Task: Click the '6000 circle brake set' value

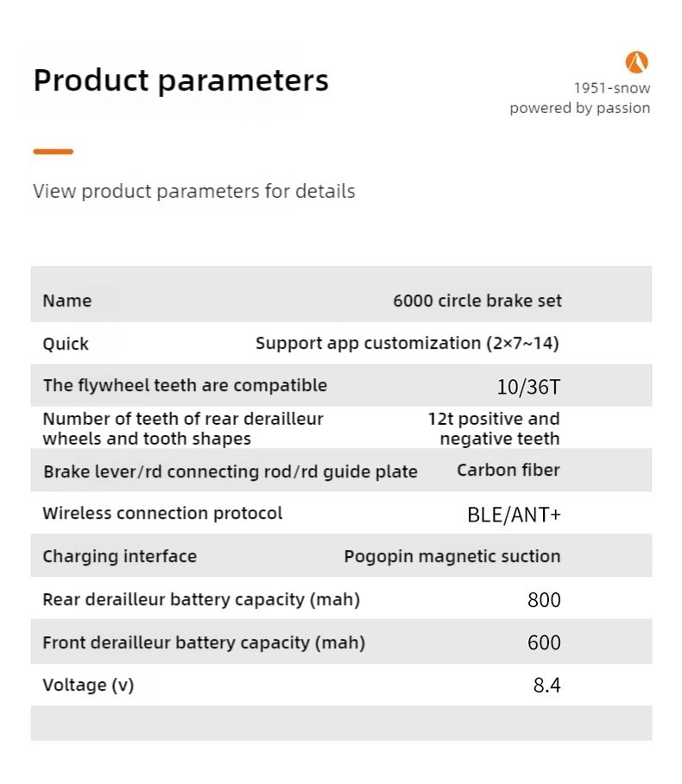Action: click(x=477, y=300)
